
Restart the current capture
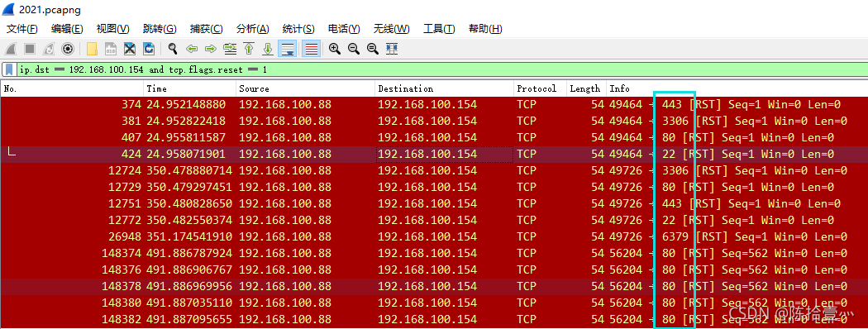coord(49,49)
